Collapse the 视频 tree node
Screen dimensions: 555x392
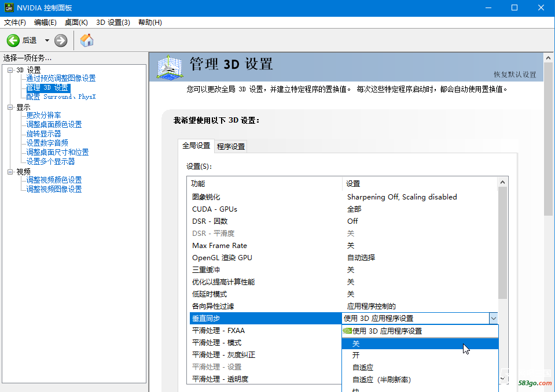click(x=10, y=172)
